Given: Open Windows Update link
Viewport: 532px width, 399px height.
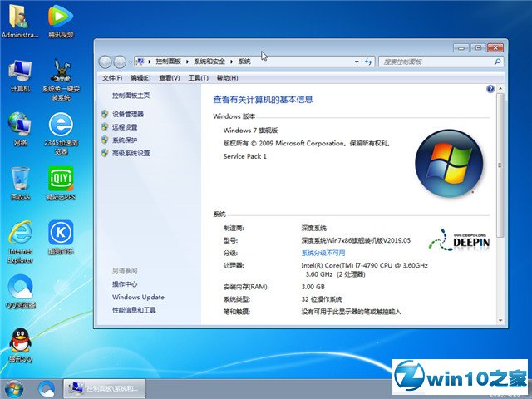Looking at the screenshot, I should (138, 297).
